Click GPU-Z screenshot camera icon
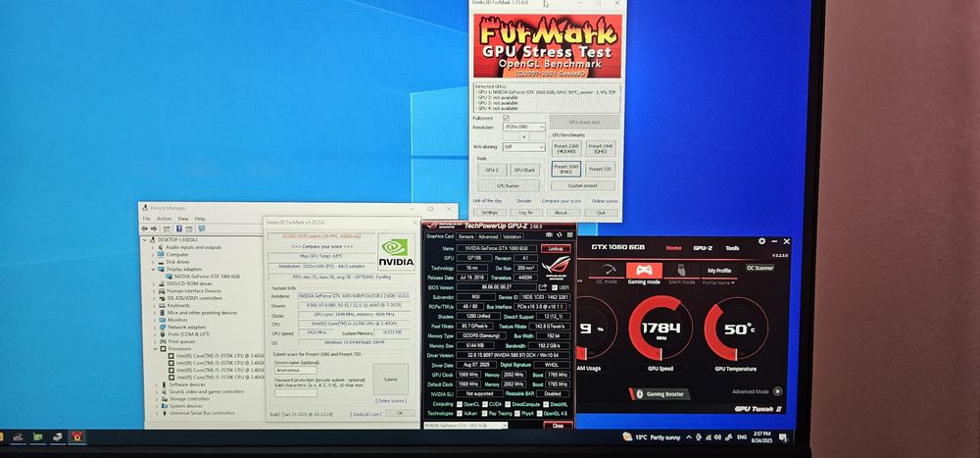 tap(550, 235)
